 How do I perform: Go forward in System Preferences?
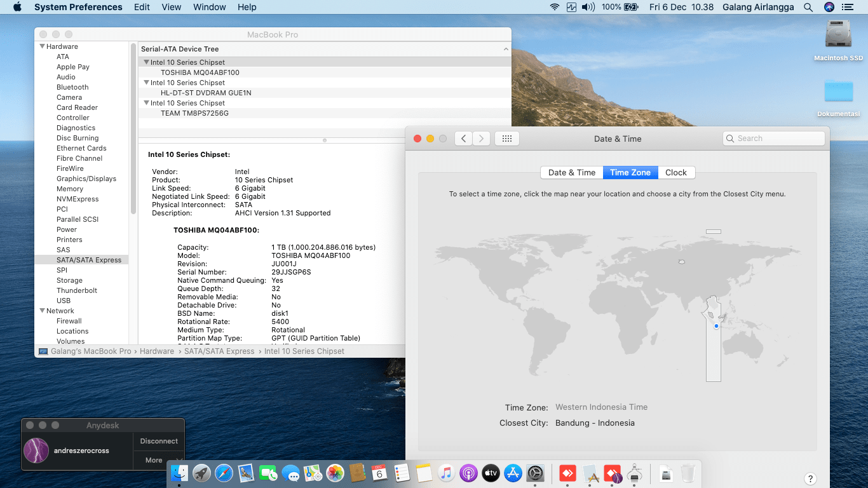[482, 139]
